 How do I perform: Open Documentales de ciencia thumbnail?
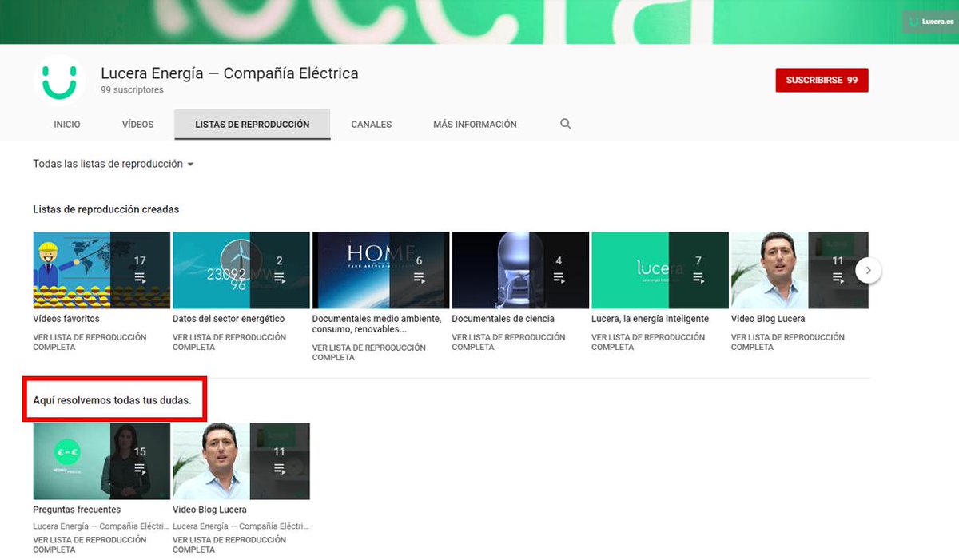(520, 270)
